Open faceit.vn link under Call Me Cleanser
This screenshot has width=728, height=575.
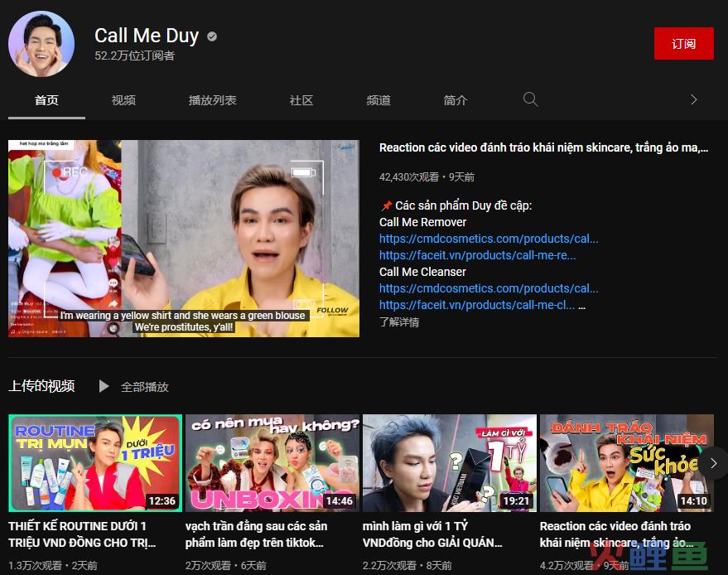(x=477, y=305)
